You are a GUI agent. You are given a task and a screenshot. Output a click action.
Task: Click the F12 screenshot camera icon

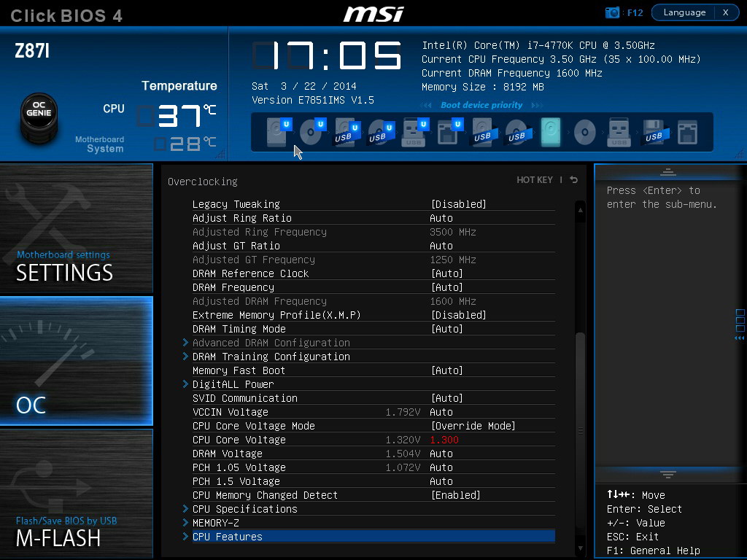pos(612,12)
